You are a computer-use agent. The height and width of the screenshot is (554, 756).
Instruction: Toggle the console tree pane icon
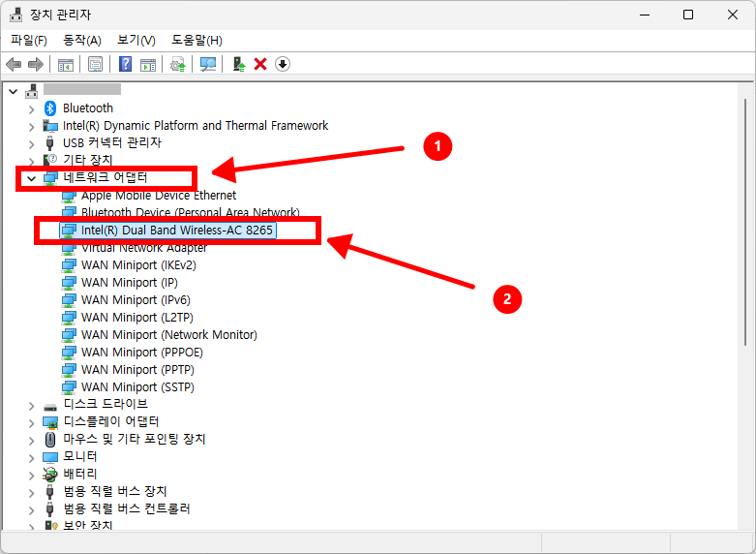tap(66, 64)
